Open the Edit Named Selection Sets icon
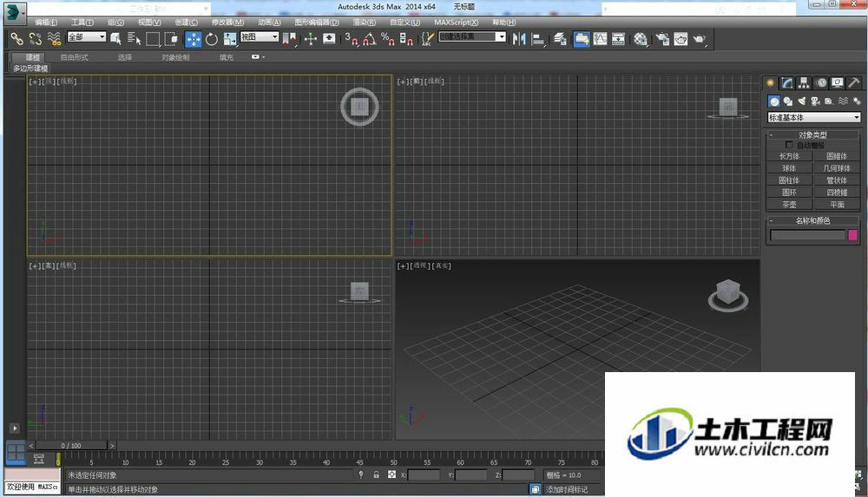868x497 pixels. (x=427, y=39)
